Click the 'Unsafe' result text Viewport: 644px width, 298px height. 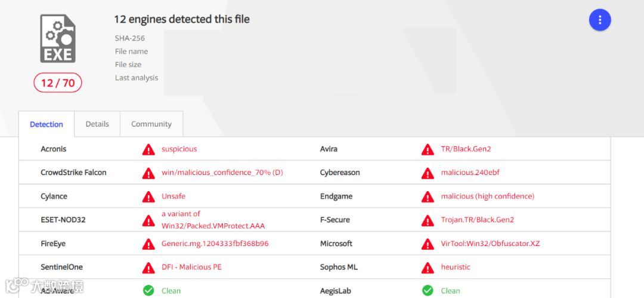pos(174,196)
